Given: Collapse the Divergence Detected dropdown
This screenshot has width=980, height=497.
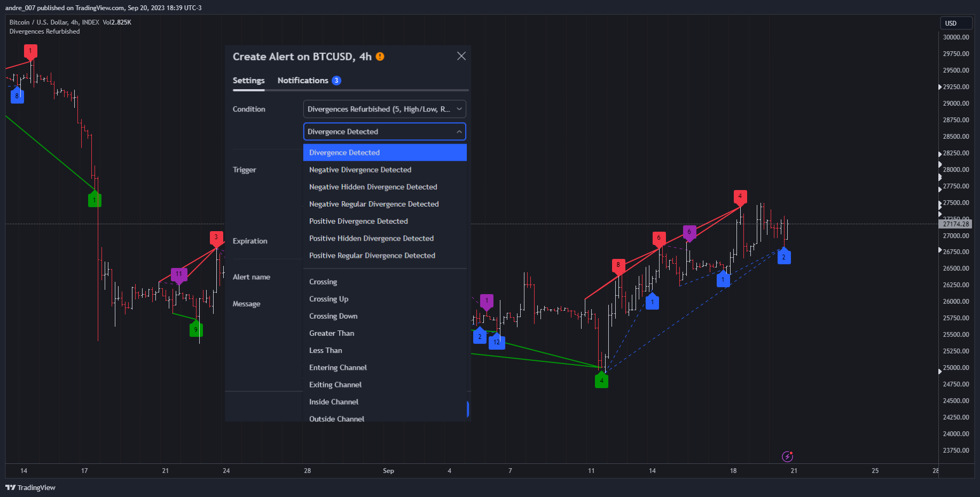Looking at the screenshot, I should (385, 131).
